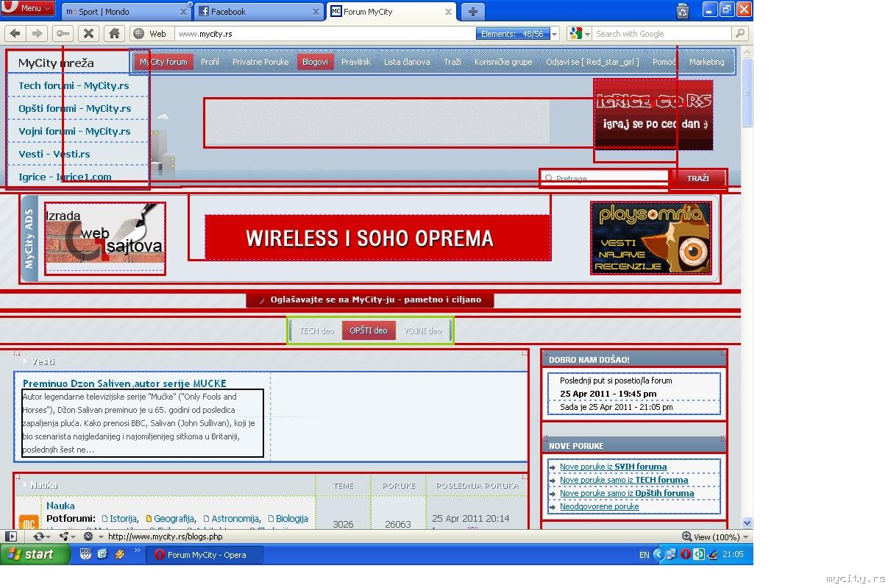This screenshot has height=588, width=891.
Task: Toggle the Opera panel button in status bar
Action: pyautogui.click(x=11, y=537)
